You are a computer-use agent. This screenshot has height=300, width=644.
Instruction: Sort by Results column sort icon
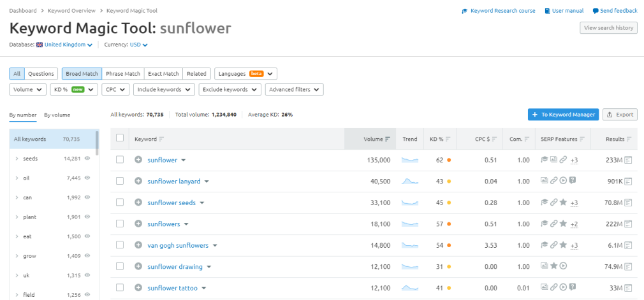click(x=629, y=139)
